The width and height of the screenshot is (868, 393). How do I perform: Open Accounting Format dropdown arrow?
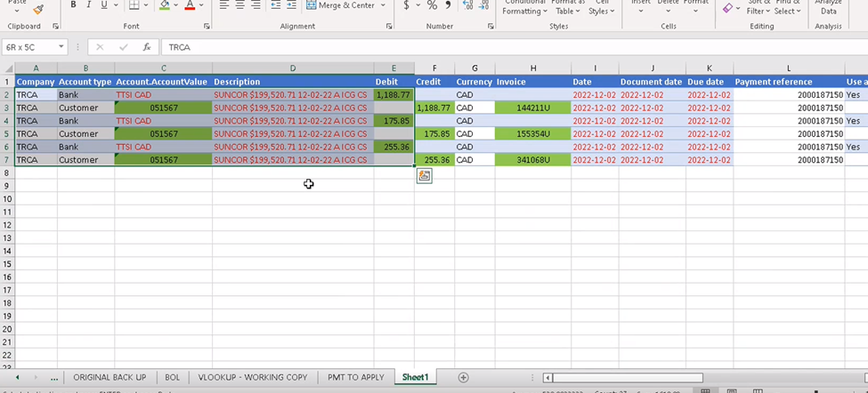(418, 5)
